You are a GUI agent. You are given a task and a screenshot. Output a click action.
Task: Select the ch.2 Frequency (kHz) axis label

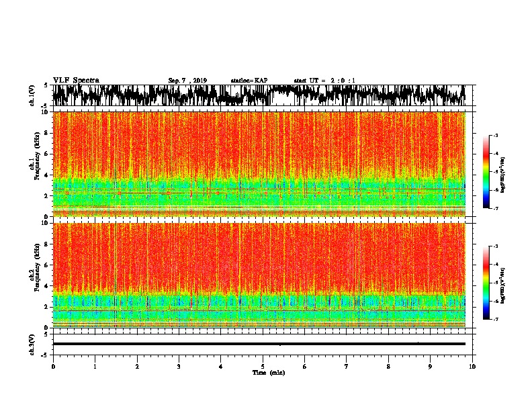tap(37, 267)
